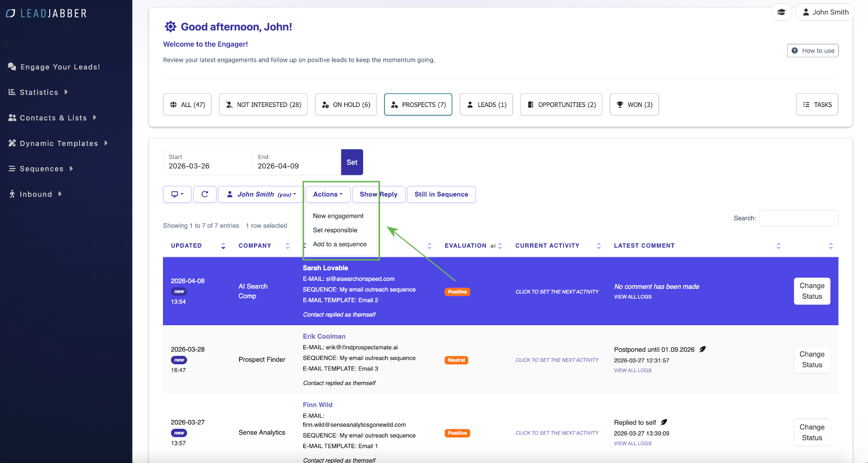Change Status for Sarah Lovable row

[x=812, y=291]
